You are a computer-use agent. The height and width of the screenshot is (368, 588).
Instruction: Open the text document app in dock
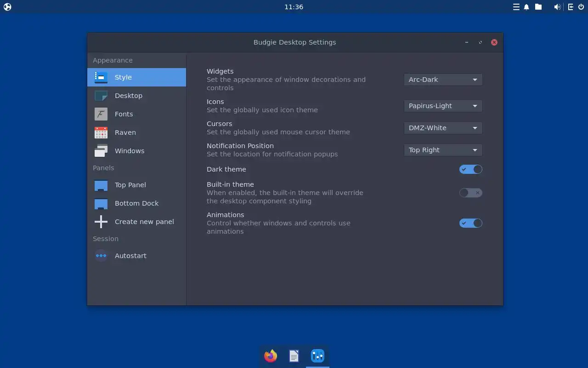click(x=294, y=356)
